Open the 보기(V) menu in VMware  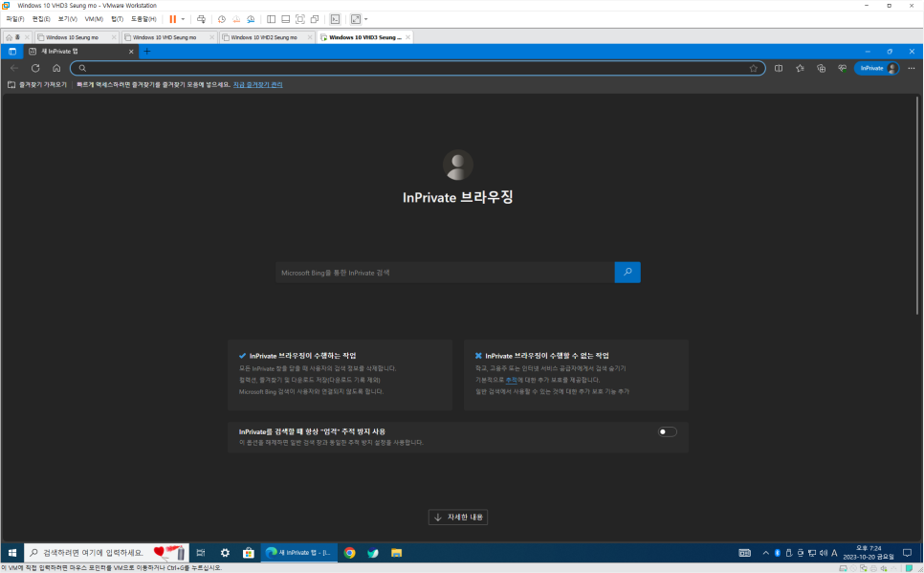pos(68,19)
